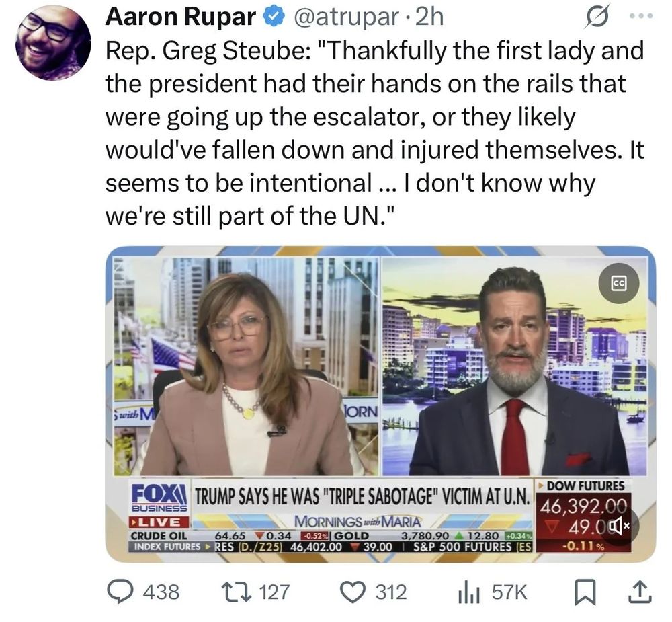Open the @atrupar handle link
Screen dimensions: 672x622
345,17
